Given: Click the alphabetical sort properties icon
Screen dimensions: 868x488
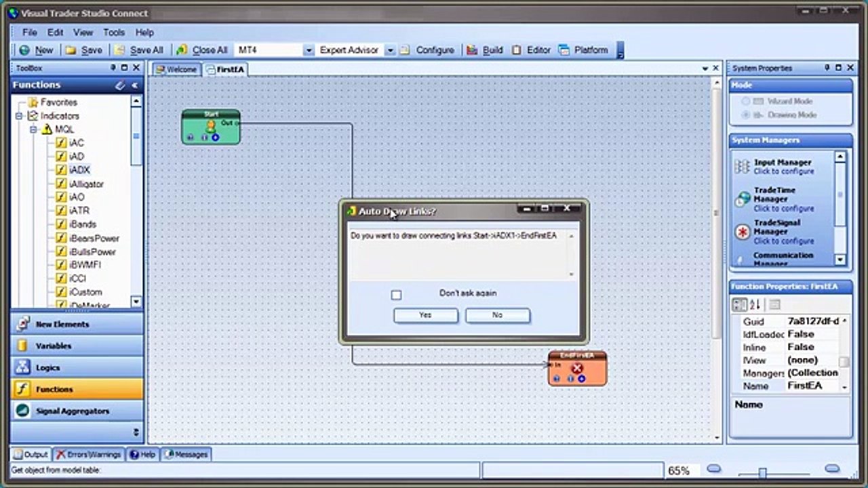Looking at the screenshot, I should click(x=755, y=305).
